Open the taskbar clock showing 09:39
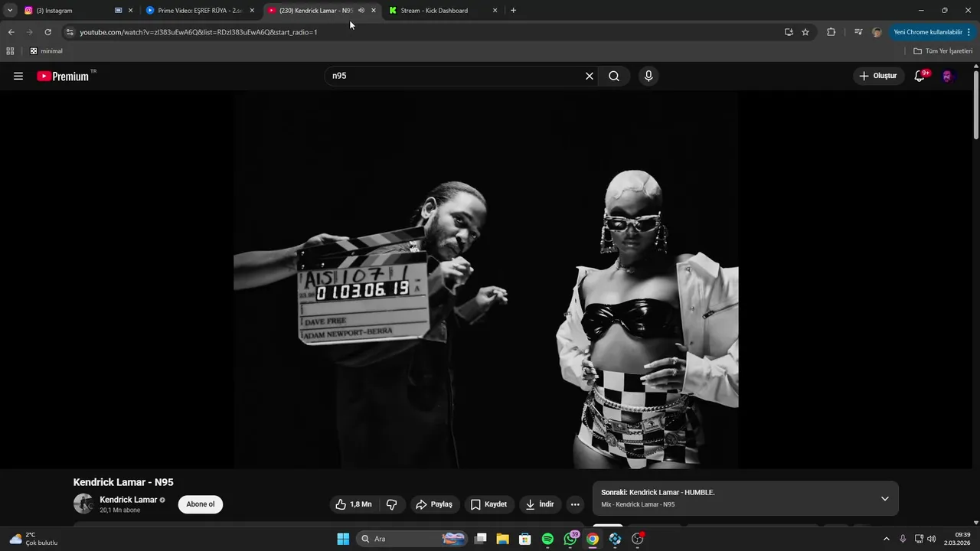 click(957, 539)
